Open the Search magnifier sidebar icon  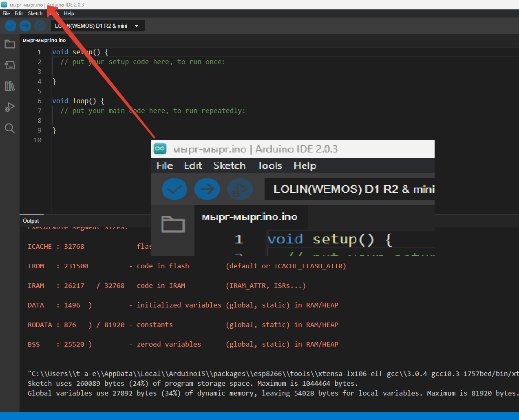tap(10, 128)
